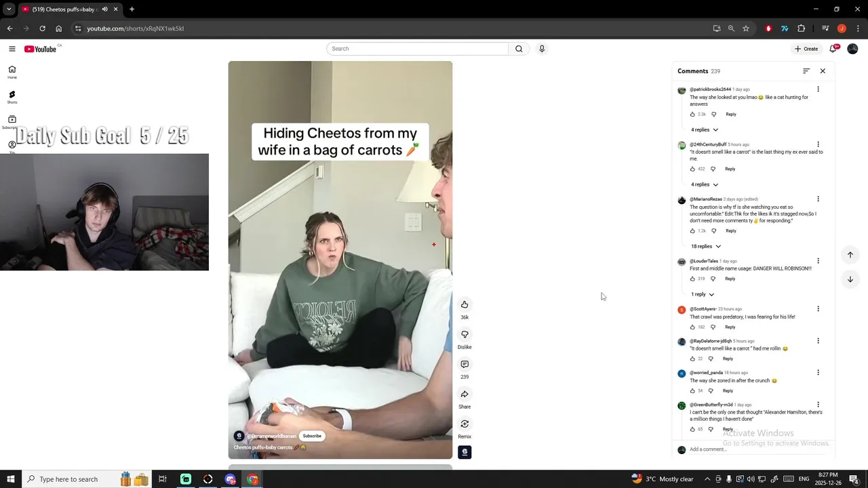Open Home in the sidebar

12,72
